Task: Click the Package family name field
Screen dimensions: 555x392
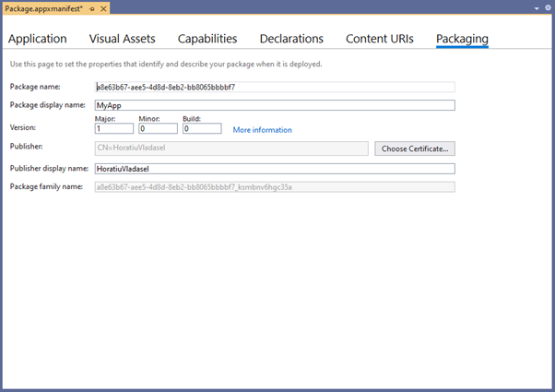Action: click(x=275, y=187)
